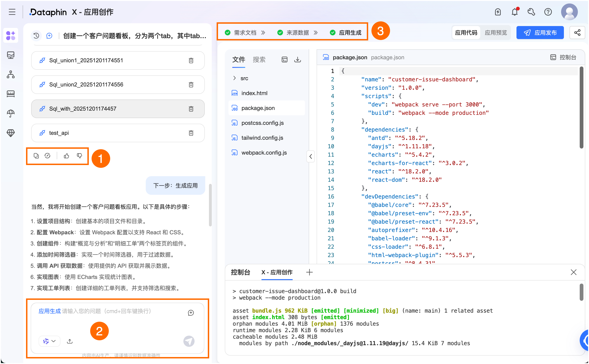The image size is (589, 364).
Task: Select the X - 应用创作 console tab
Action: tap(277, 272)
